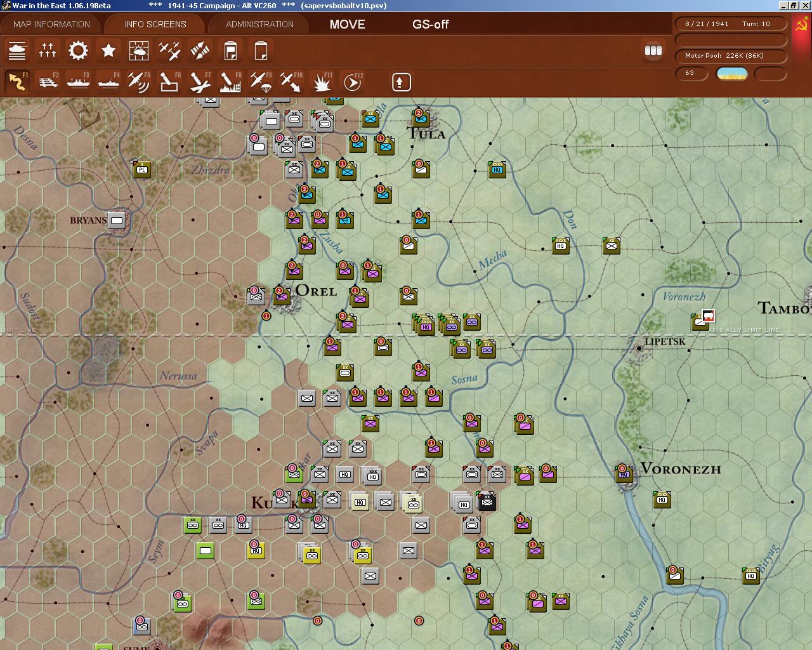
Task: Select the yellow HQ counter southwest of Kursk
Action: pyautogui.click(x=256, y=550)
